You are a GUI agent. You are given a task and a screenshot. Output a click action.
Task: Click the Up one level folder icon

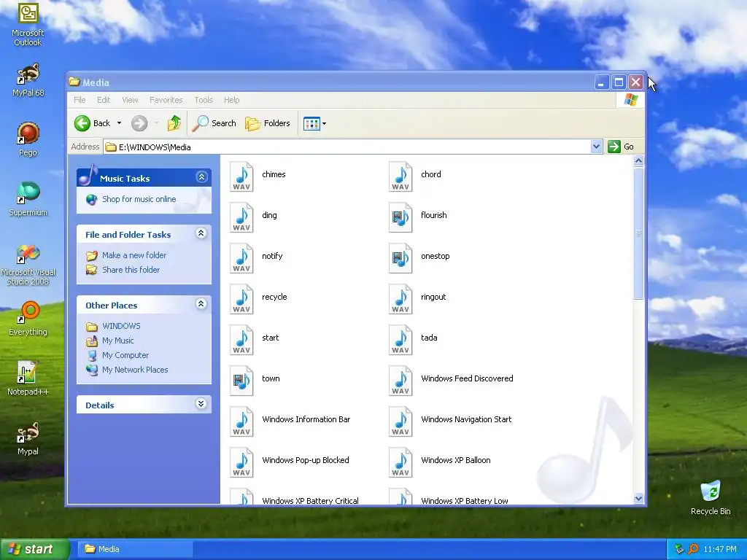(x=174, y=123)
